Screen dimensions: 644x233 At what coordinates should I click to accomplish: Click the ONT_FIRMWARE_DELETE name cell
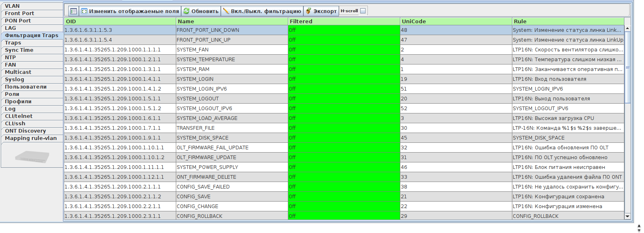(232, 177)
